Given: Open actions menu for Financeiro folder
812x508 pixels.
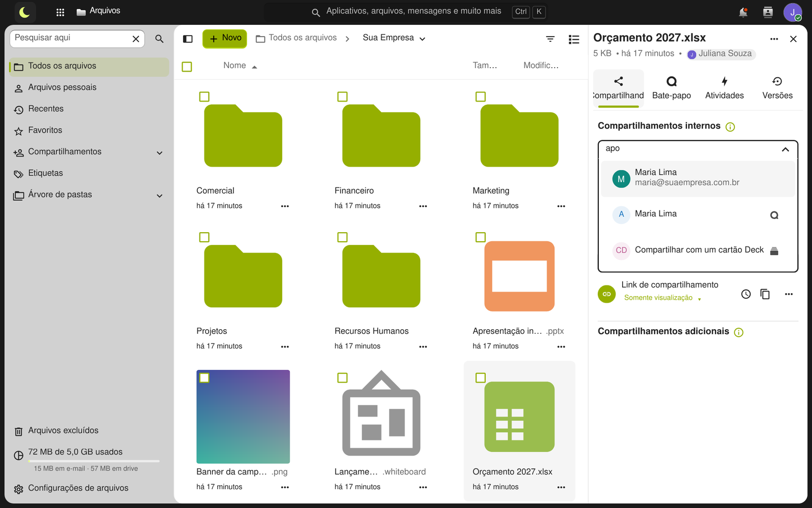Looking at the screenshot, I should tap(423, 206).
